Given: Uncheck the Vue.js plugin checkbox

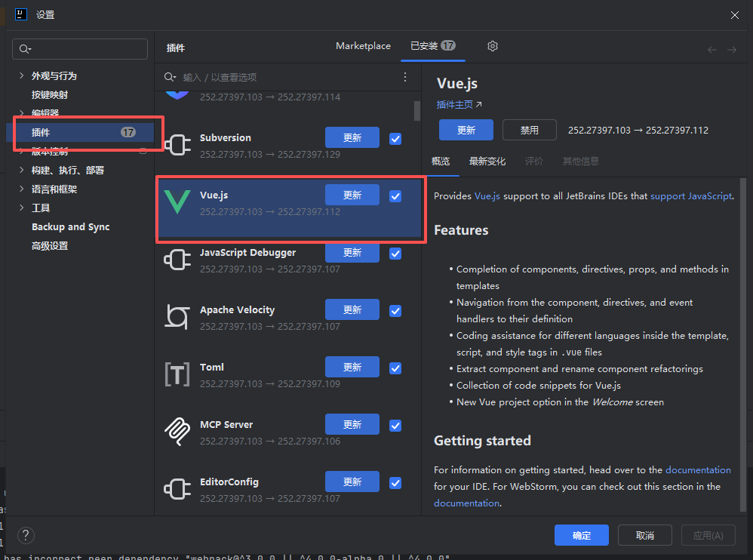Looking at the screenshot, I should tap(395, 196).
